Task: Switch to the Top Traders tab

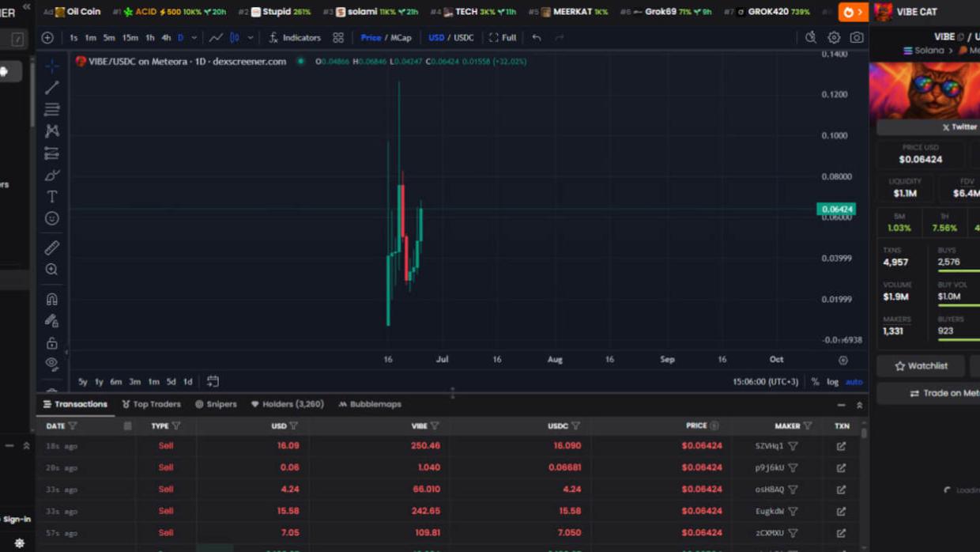Action: pyautogui.click(x=151, y=404)
